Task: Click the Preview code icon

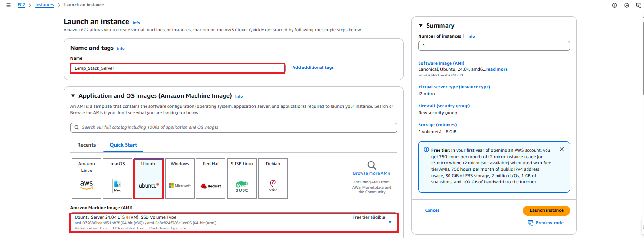Action: (530, 223)
